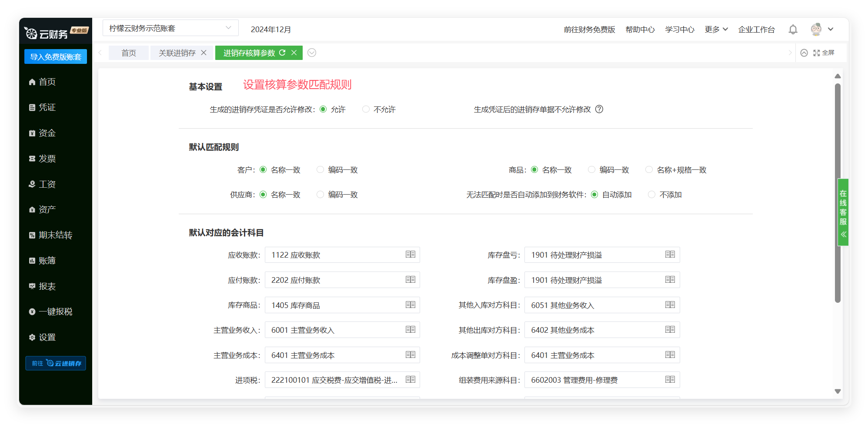Viewport: 868px width, 424px height.
Task: Expand the 更多 menu
Action: pyautogui.click(x=716, y=30)
